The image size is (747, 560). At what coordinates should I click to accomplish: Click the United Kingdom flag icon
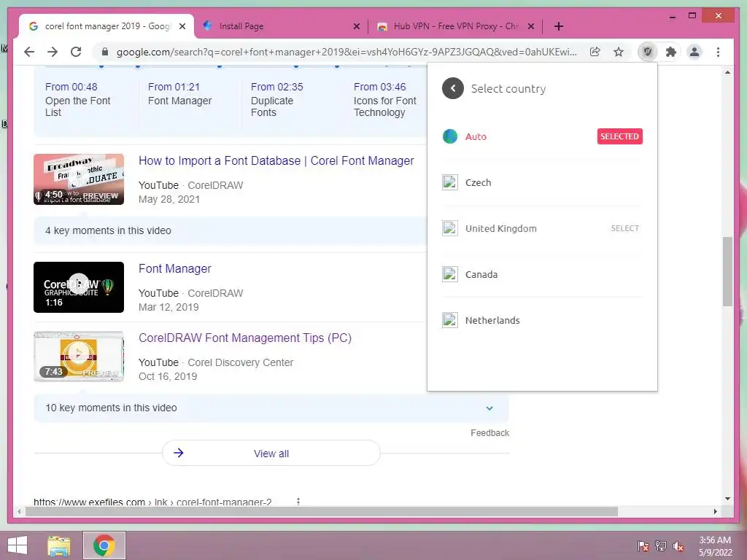tap(449, 228)
